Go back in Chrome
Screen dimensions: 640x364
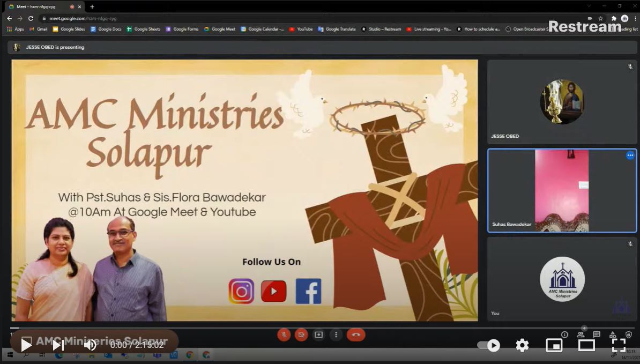[10, 18]
